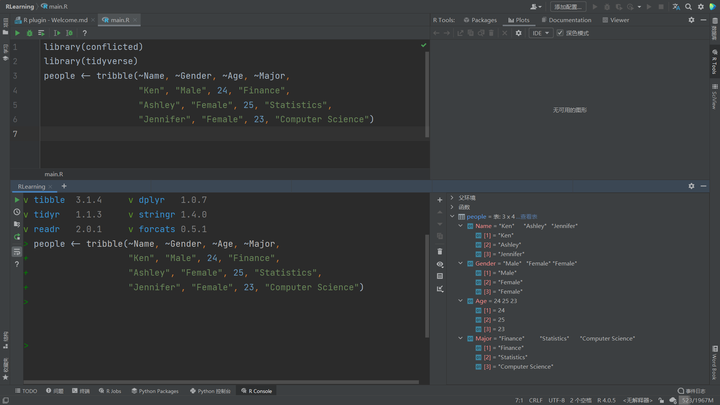Open R Tools panel options gear
Image resolution: width=720 pixels, height=405 pixels.
[691, 20]
